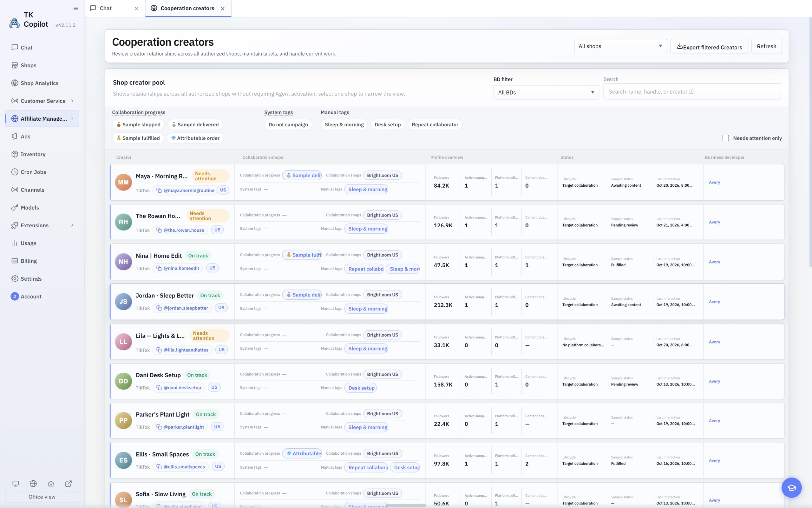This screenshot has height=508, width=812.
Task: Open the Inventory page
Action: click(42, 154)
